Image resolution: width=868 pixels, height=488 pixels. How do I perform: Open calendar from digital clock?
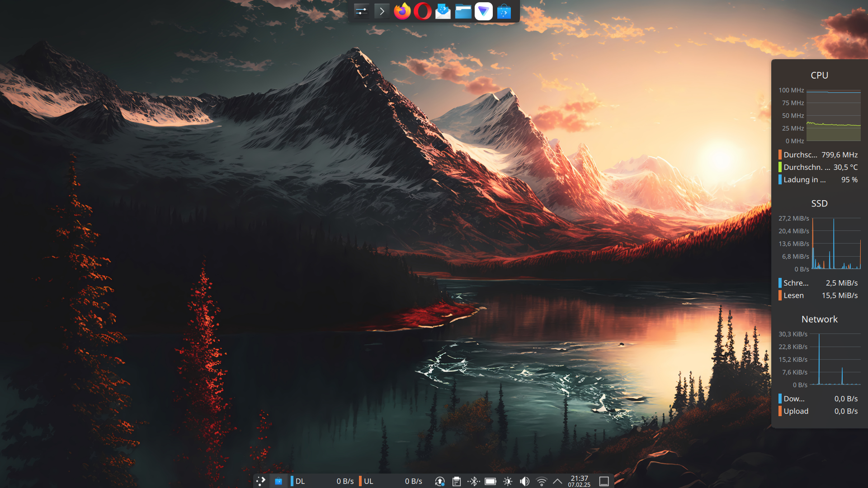point(579,481)
